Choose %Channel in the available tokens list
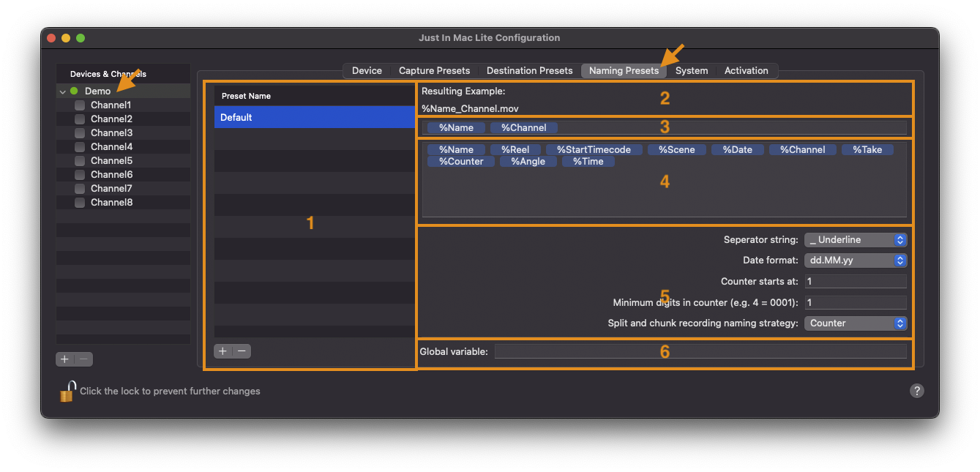This screenshot has height=472, width=980. (x=802, y=150)
